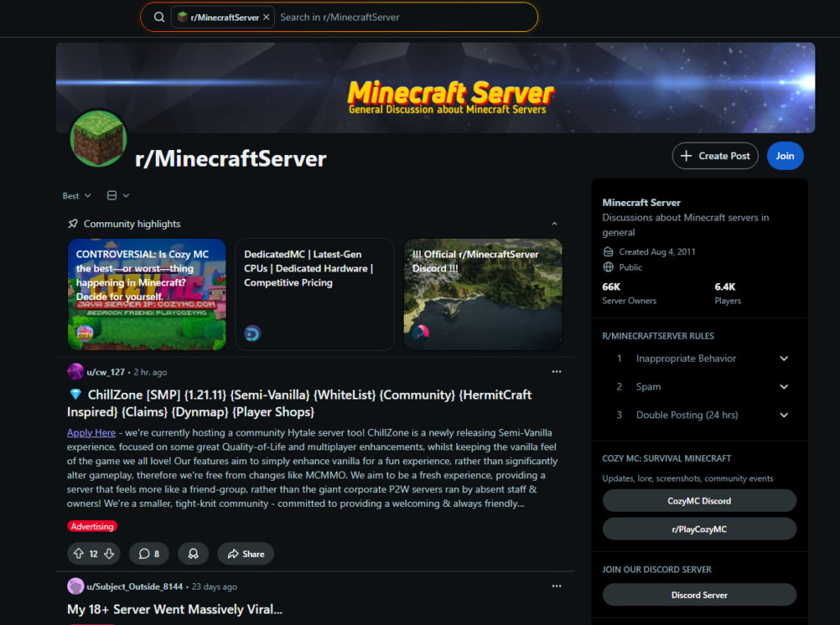Open the 8 comments on ChillZone post
The width and height of the screenshot is (840, 625).
[x=149, y=554]
